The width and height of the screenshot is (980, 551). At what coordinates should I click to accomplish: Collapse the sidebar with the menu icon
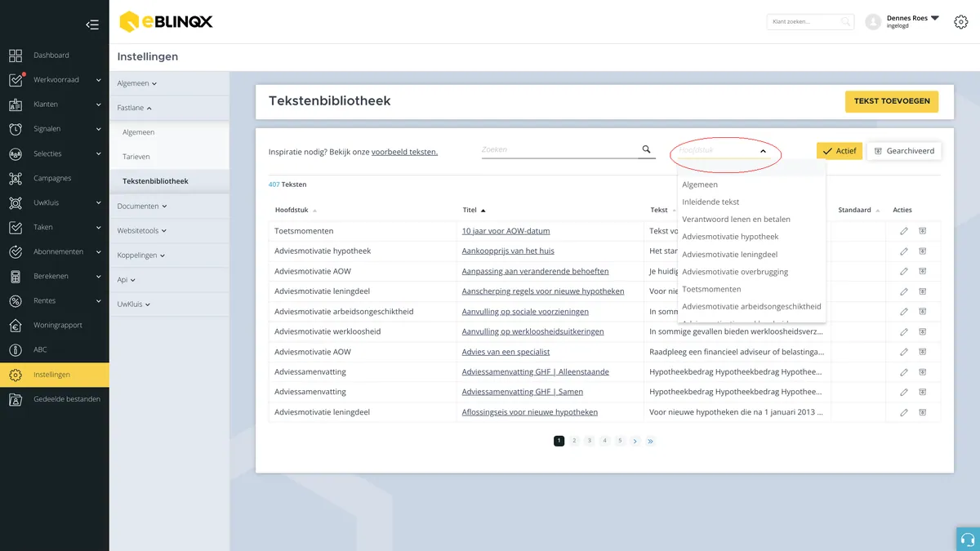92,24
